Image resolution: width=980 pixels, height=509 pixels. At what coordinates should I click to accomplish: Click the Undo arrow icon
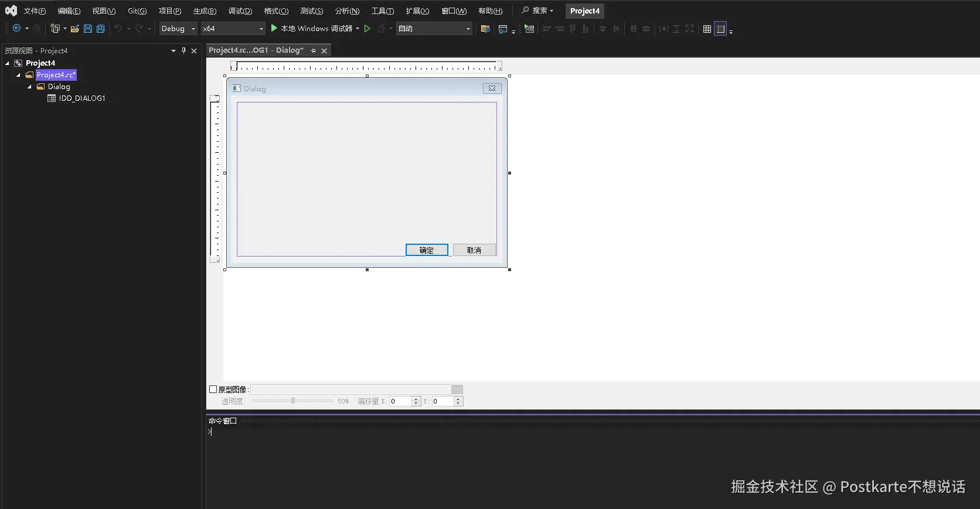[118, 28]
